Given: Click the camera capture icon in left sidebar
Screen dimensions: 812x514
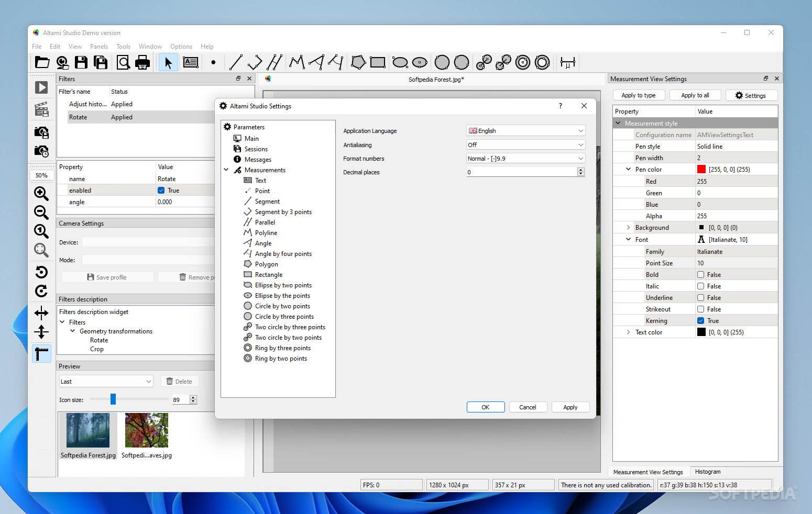Looking at the screenshot, I should click(41, 132).
